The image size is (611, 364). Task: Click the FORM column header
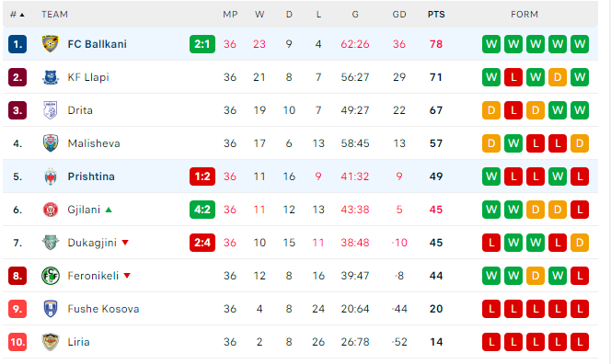[x=525, y=15]
